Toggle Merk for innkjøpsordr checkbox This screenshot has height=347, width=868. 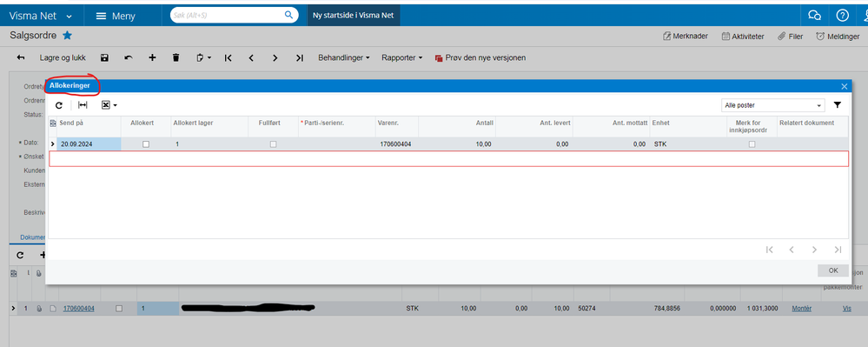tap(752, 144)
